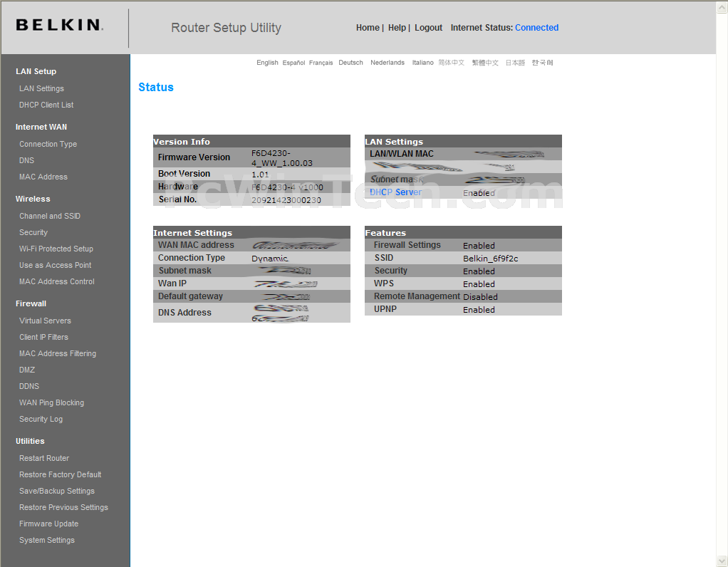Image resolution: width=728 pixels, height=567 pixels.
Task: Click the Hardware value F6D4230-4 v1000
Action: (x=287, y=187)
